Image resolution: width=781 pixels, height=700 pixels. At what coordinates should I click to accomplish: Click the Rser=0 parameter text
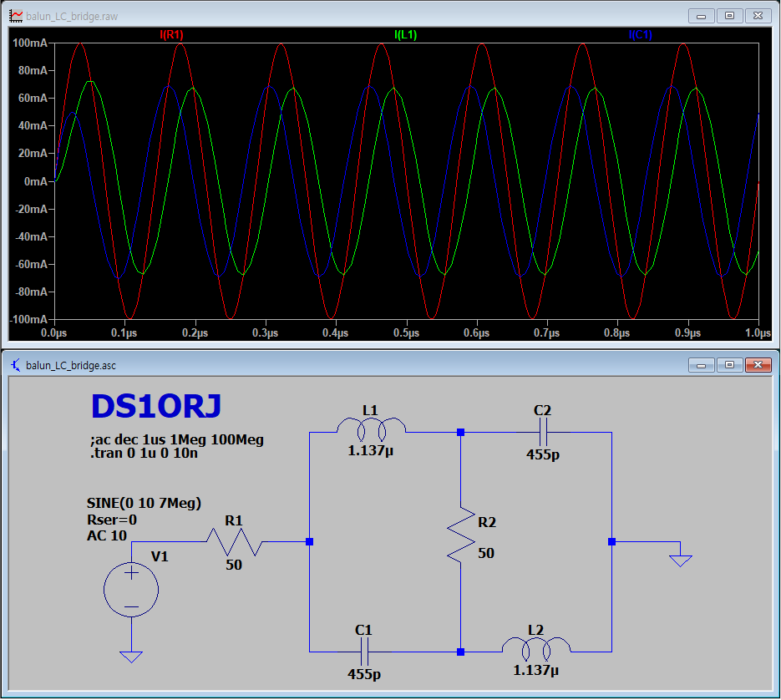pyautogui.click(x=112, y=520)
